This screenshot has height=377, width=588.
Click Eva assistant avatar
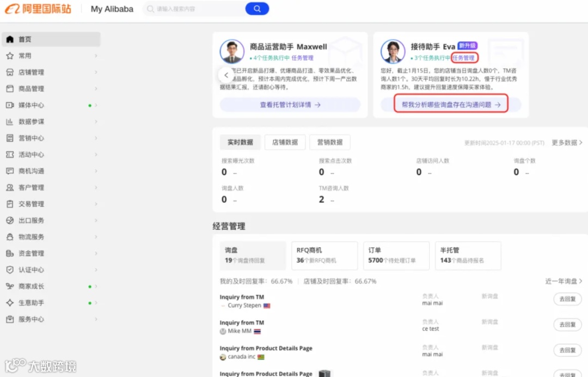393,51
